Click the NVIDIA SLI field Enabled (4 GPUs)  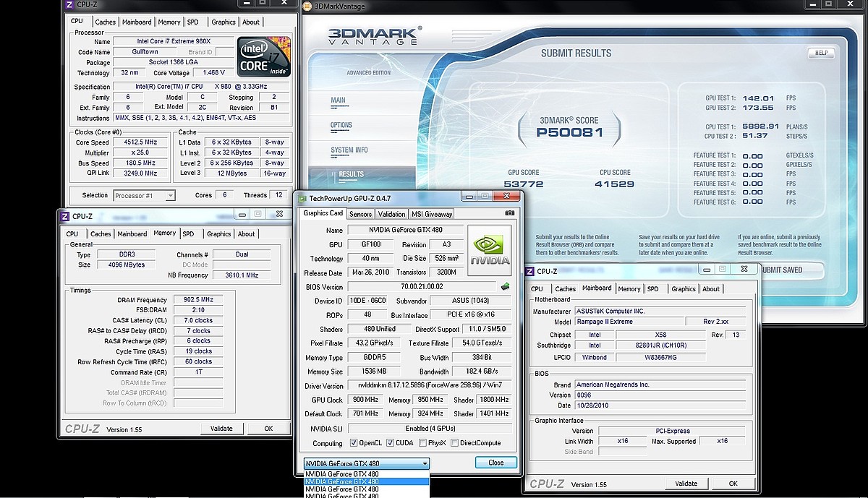click(430, 429)
